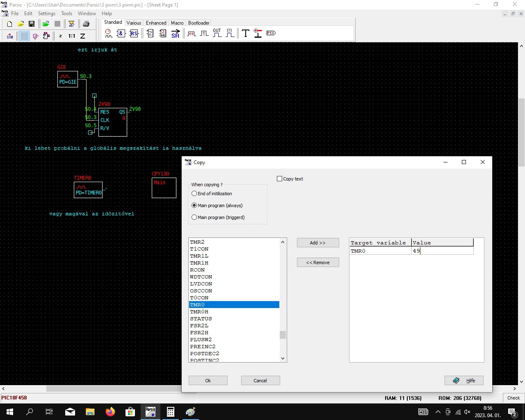Toggle the grid display icon
Screen dimensions: 525x420
pos(25,36)
